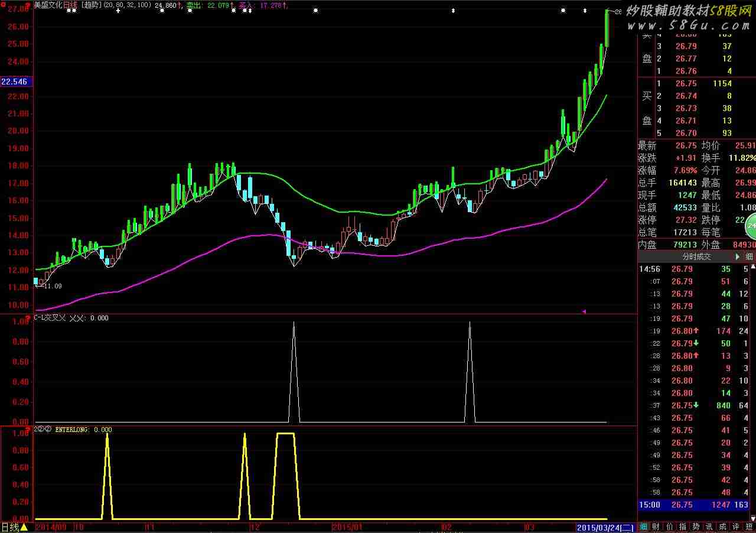Click sell level 2 price 26.77
756x533 pixels.
pyautogui.click(x=686, y=58)
